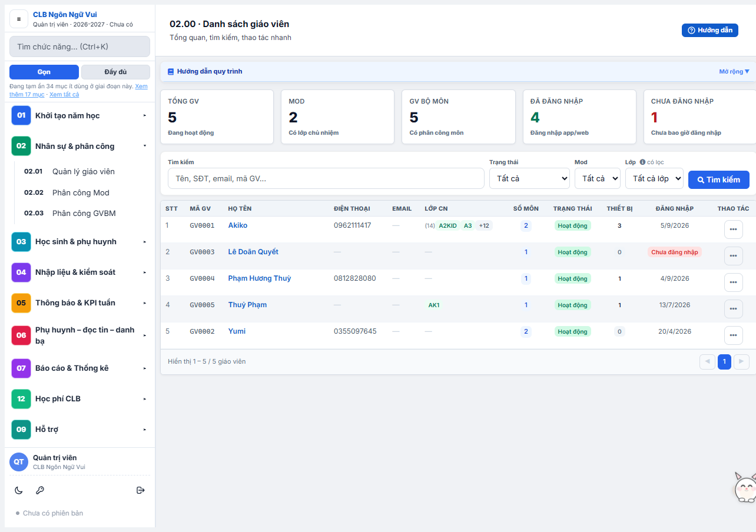756x532 pixels.
Task: Click Chưa đăng nhập badge in table
Action: point(675,252)
